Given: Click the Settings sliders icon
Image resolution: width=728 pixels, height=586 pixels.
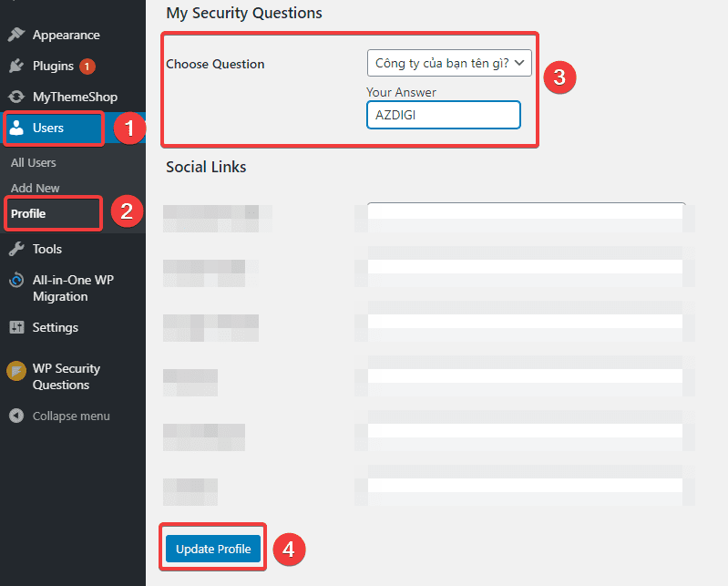Looking at the screenshot, I should point(16,327).
